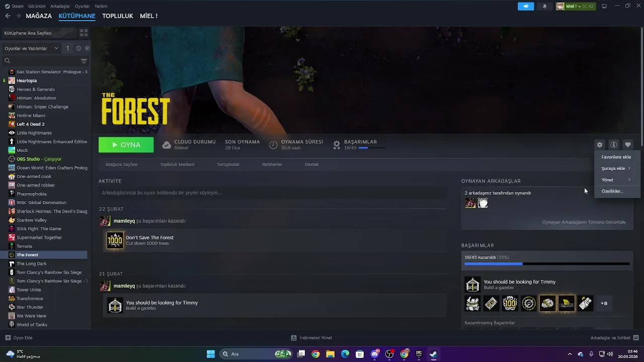Image resolution: width=644 pixels, height=362 pixels.
Task: Switch to Big Picture mode monitor icon
Action: click(604, 6)
